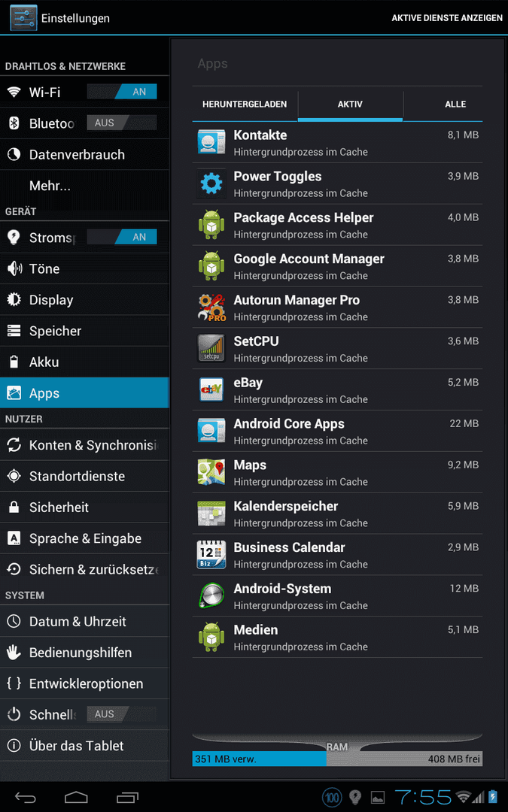The width and height of the screenshot is (508, 812).
Task: Open Speicher settings
Action: [x=84, y=331]
